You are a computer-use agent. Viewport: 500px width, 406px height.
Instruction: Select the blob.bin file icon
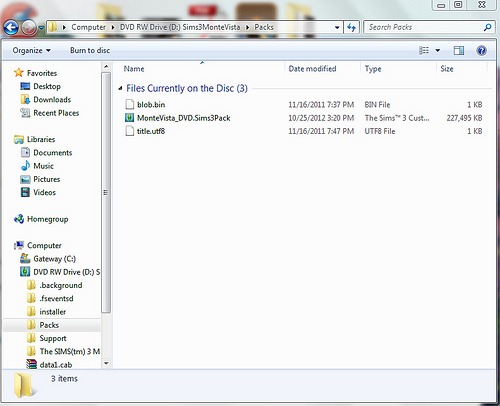(129, 104)
